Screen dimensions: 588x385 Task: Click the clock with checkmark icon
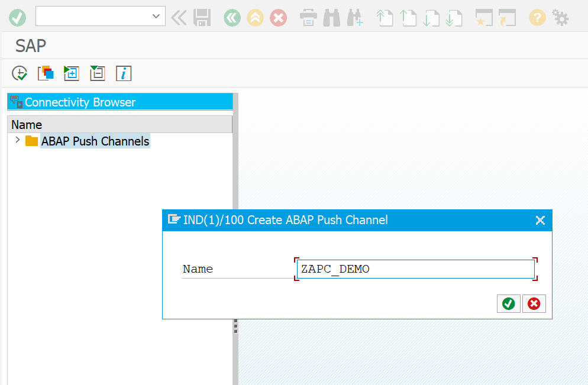tap(19, 73)
